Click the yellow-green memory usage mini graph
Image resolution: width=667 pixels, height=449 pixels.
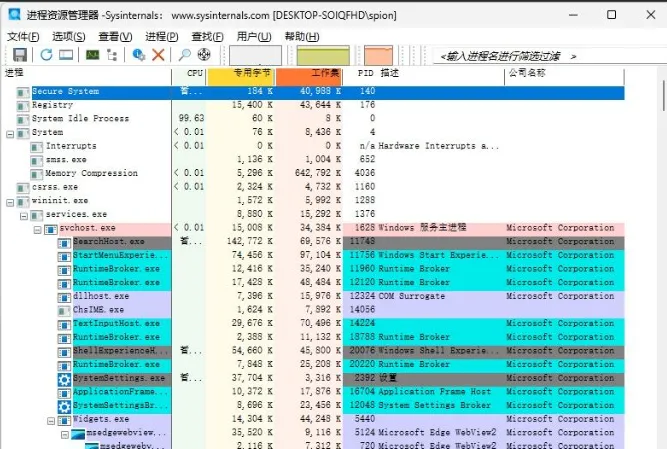[323, 55]
